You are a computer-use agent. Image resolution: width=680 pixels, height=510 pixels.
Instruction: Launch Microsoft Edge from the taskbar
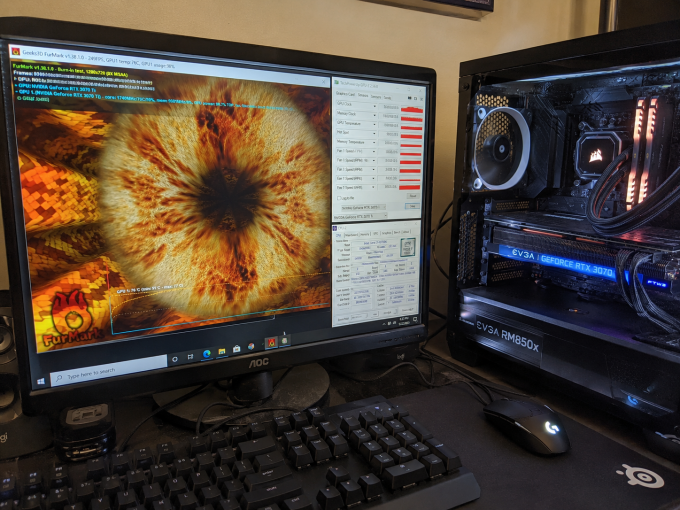point(207,353)
